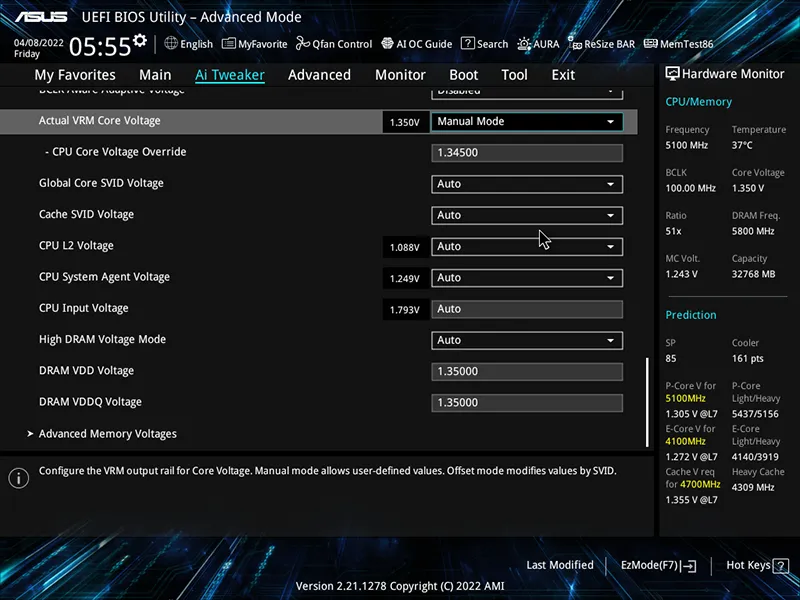
Task: Click the 4309 MHz Heavy Cache value
Action: tap(753, 487)
